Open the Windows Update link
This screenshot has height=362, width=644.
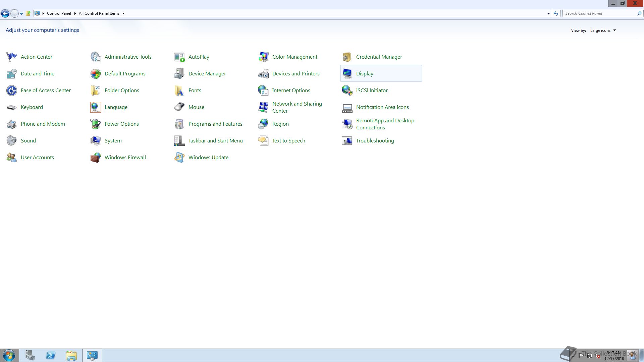point(208,158)
